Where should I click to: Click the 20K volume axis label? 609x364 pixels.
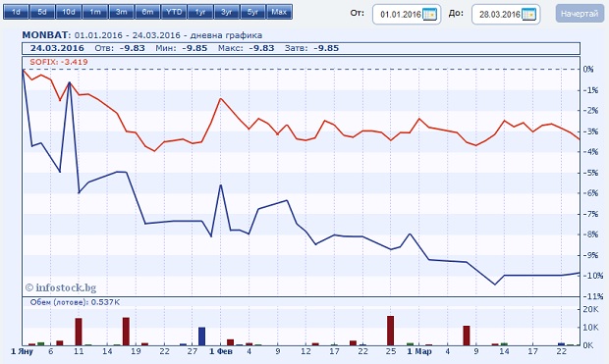click(590, 309)
